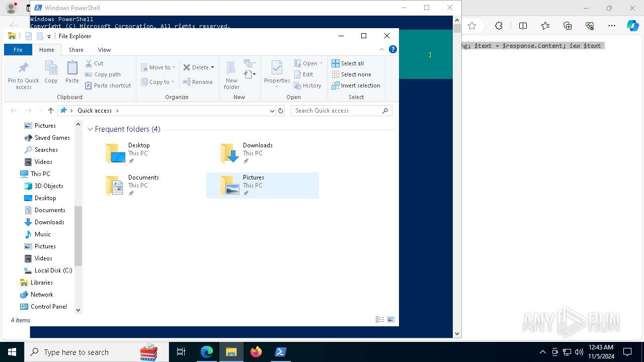Open the Delete dropdown arrow
The image size is (644, 362).
coord(212,67)
